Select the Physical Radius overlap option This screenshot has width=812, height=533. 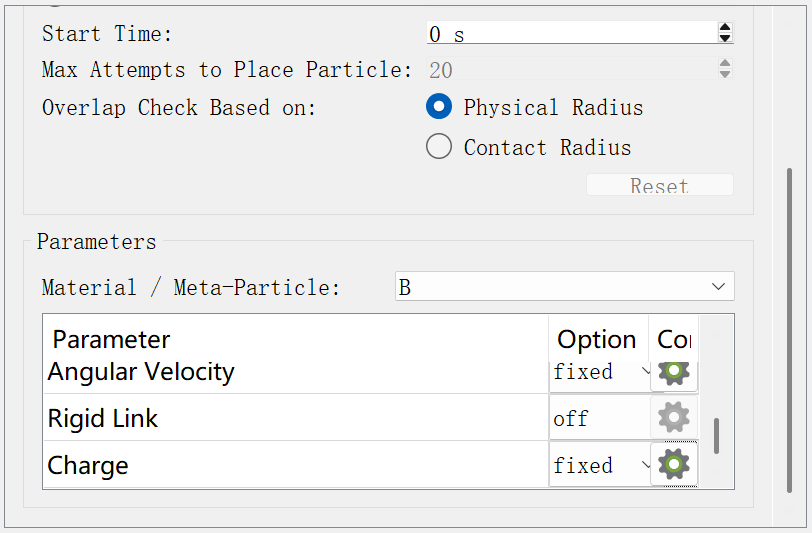point(439,107)
